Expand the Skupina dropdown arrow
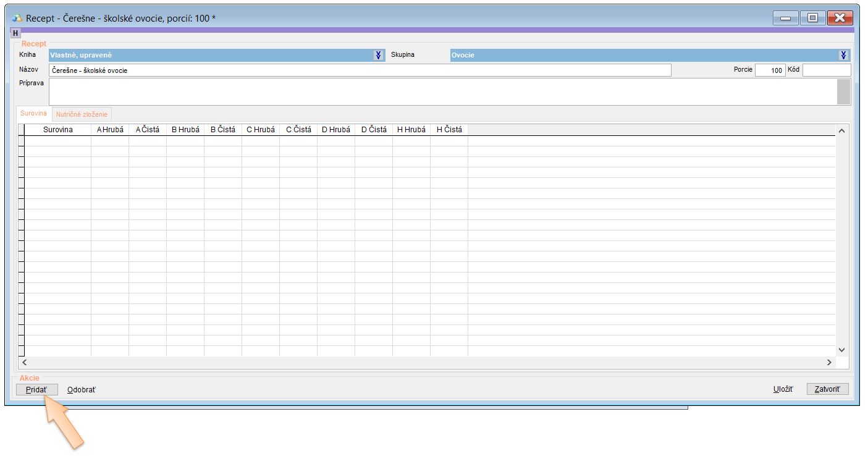This screenshot has height=456, width=868. tap(844, 55)
